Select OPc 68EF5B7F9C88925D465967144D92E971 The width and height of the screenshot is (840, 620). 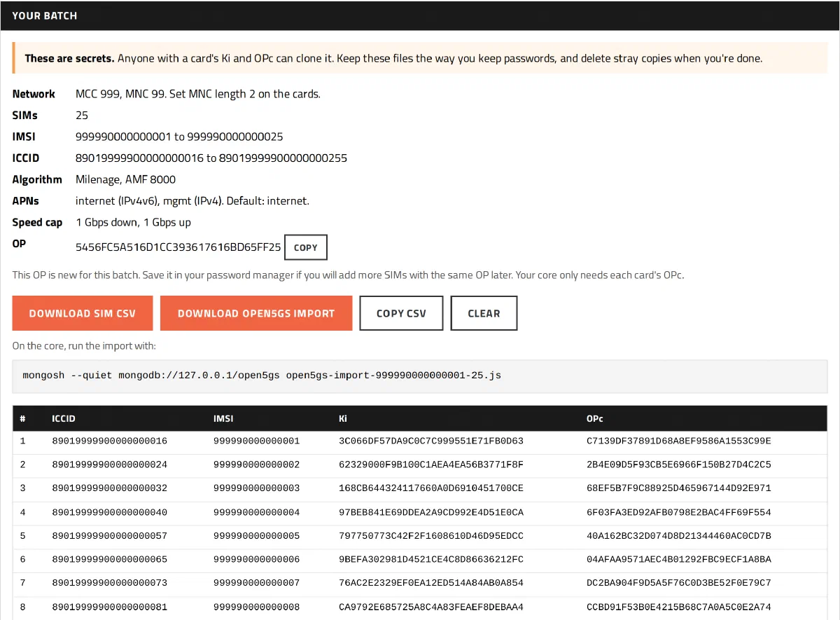coord(679,488)
